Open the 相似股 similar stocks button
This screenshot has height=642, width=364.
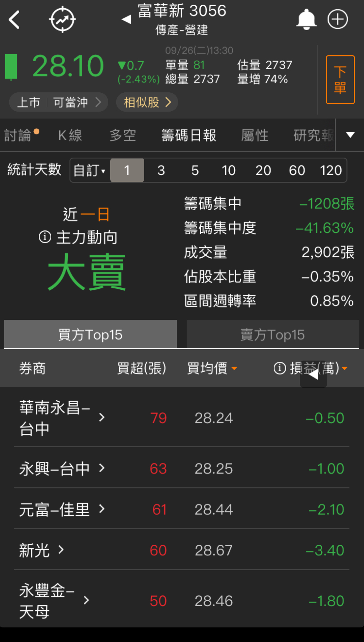147,102
